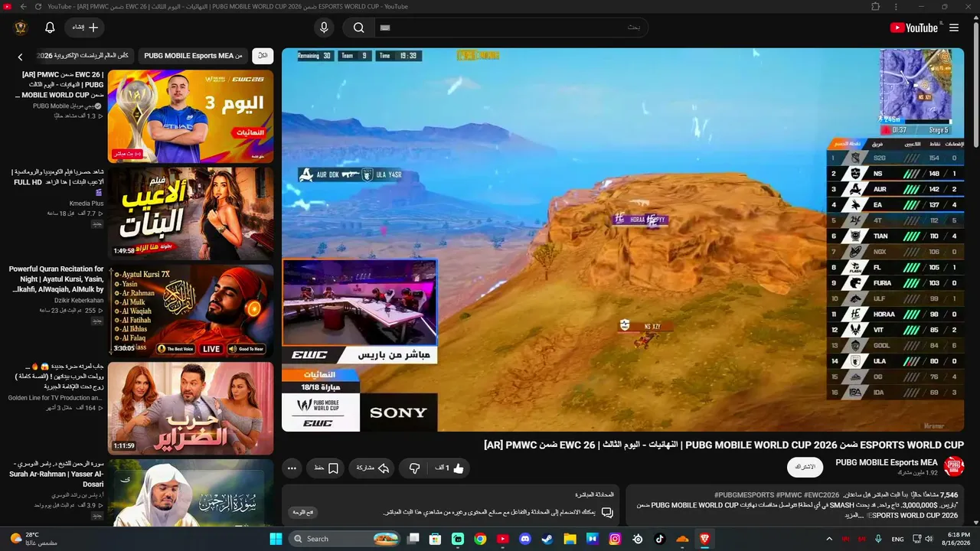Open Google Chrome from the taskbar
Image resolution: width=980 pixels, height=551 pixels.
click(480, 539)
